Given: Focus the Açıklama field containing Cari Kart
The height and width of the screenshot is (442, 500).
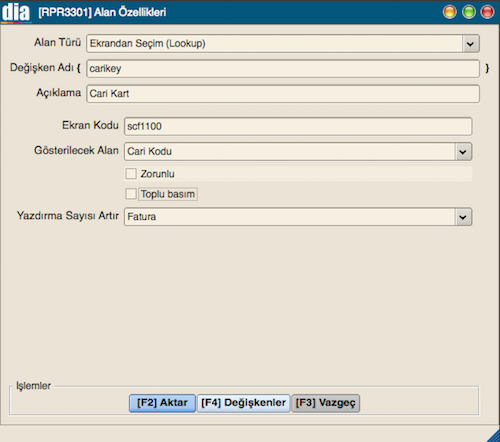Looking at the screenshot, I should 283,94.
